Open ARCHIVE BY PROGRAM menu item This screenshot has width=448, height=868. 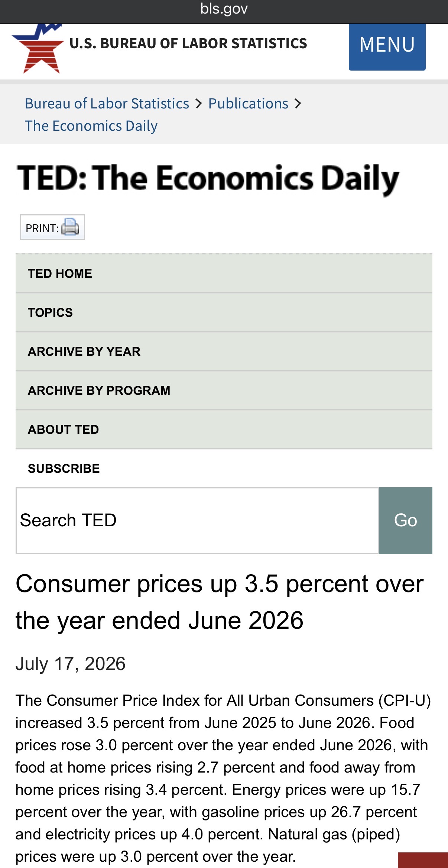click(224, 391)
